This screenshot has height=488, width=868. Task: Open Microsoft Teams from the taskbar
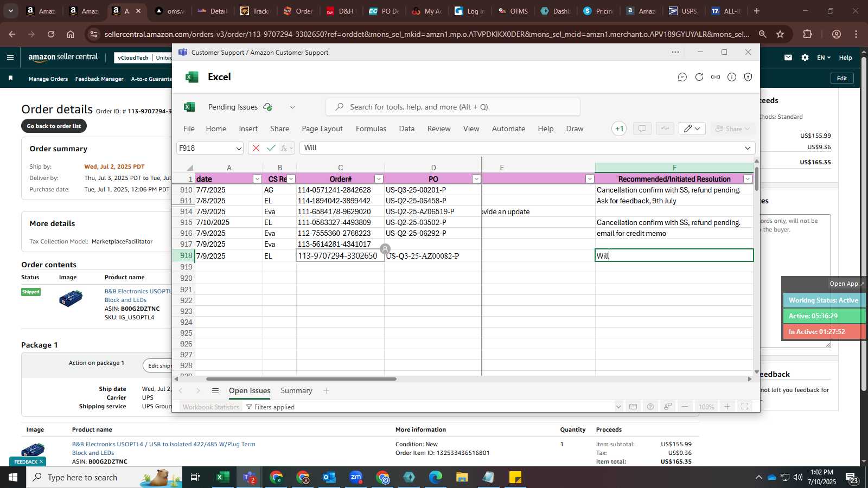click(x=250, y=477)
